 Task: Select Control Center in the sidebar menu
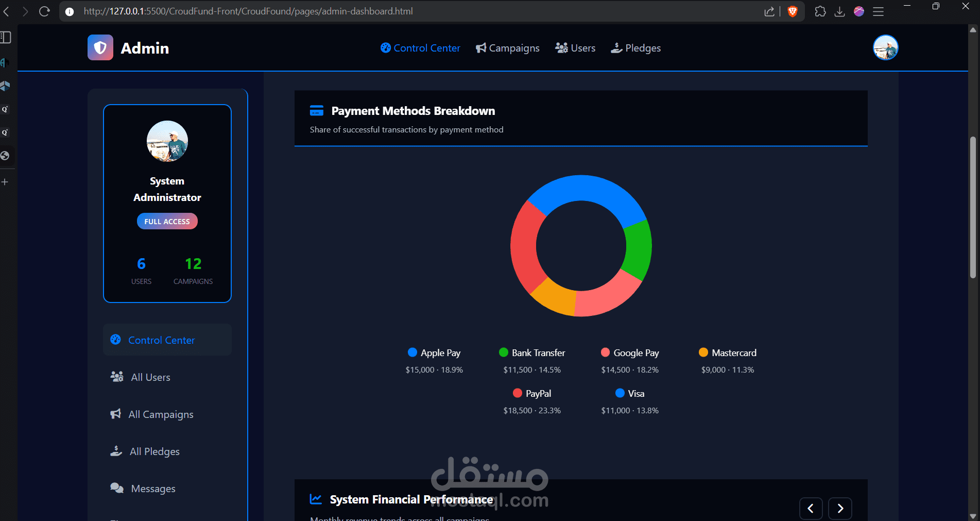pos(167,340)
